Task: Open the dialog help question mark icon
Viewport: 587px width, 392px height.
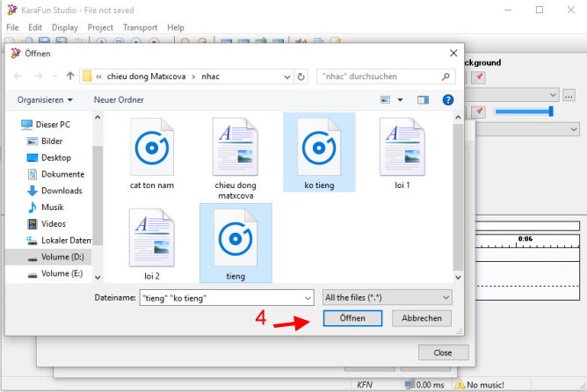Action: point(447,100)
